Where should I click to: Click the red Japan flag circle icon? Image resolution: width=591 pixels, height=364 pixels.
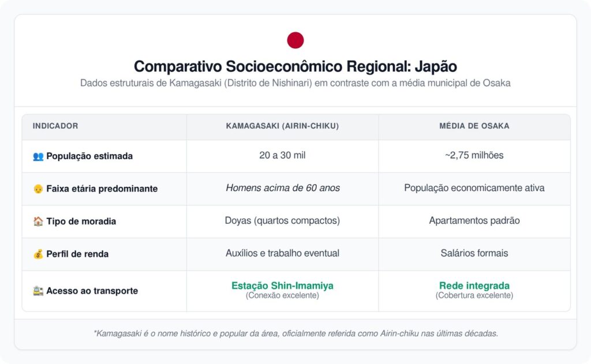click(295, 40)
